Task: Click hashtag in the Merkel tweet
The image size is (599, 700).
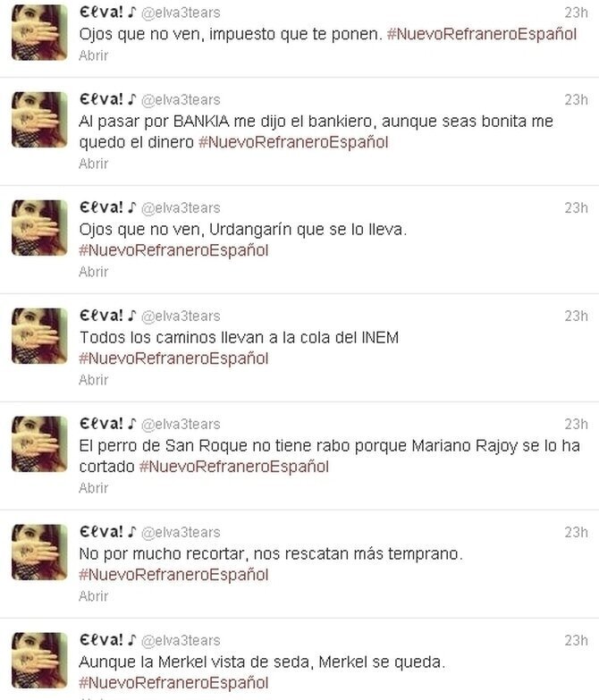Action: tap(173, 682)
